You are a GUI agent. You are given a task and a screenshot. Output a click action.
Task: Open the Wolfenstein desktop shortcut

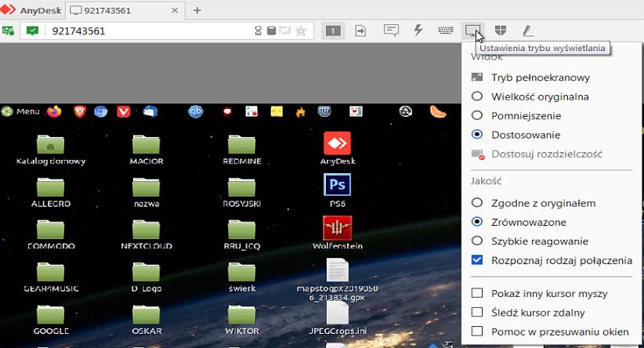337,233
